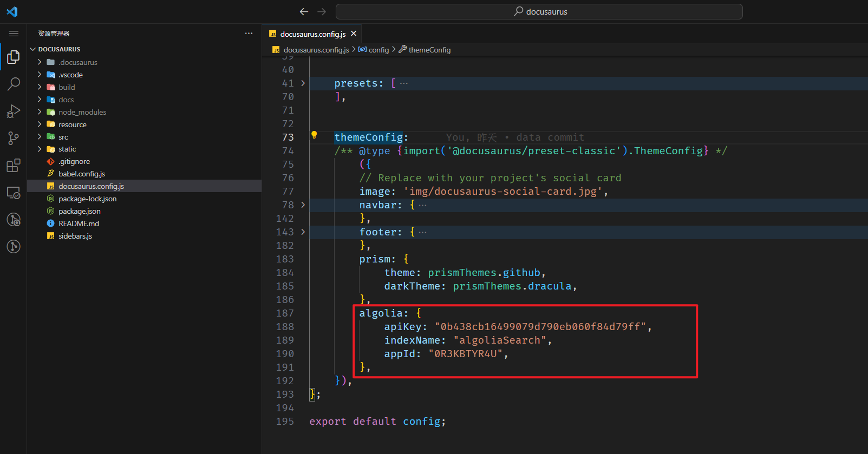Click the 'export default config;' line
The height and width of the screenshot is (454, 868).
point(377,422)
